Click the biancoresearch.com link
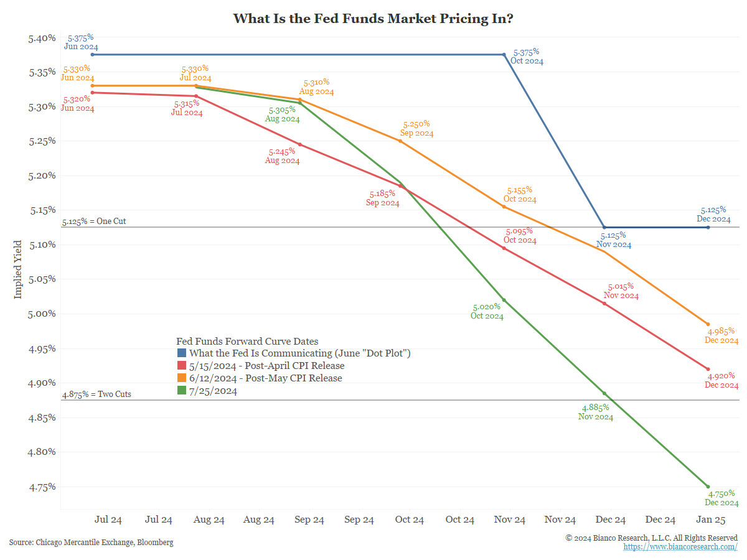Viewport: 747px width, 560px height. click(680, 547)
